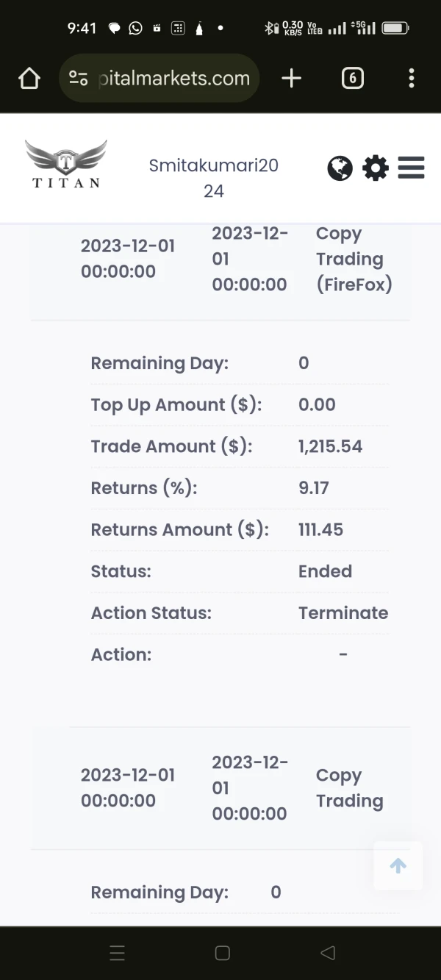Open the settings gear icon
Image resolution: width=441 pixels, height=980 pixels.
click(376, 168)
